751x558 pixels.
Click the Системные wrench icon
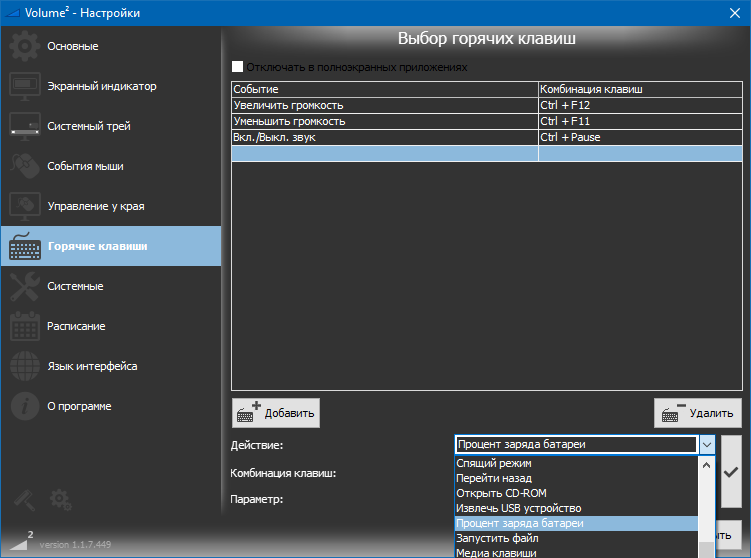(x=24, y=286)
